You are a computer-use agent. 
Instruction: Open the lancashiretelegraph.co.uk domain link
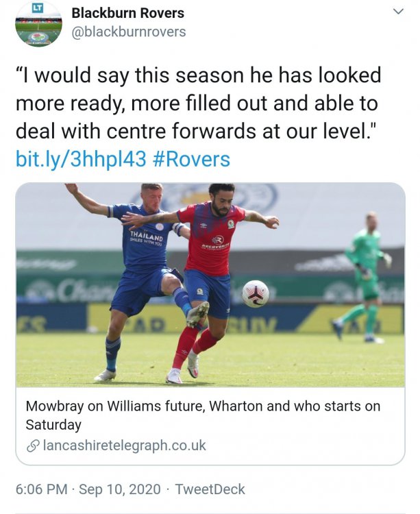coord(124,446)
